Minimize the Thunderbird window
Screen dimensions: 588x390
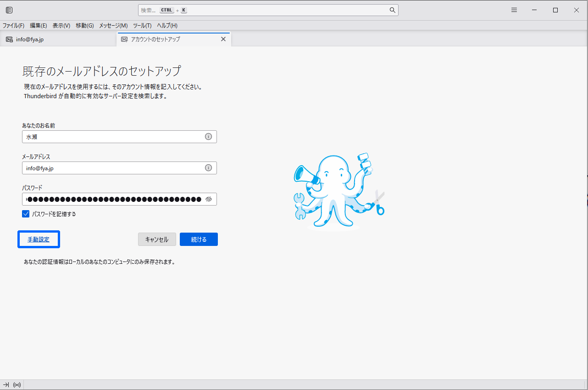tap(534, 10)
